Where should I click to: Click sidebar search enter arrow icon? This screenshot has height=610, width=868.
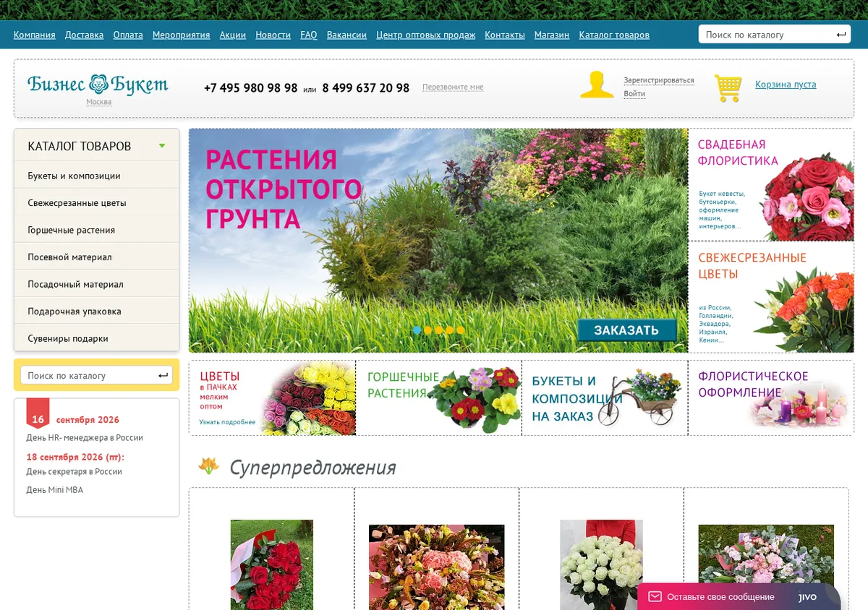(163, 375)
